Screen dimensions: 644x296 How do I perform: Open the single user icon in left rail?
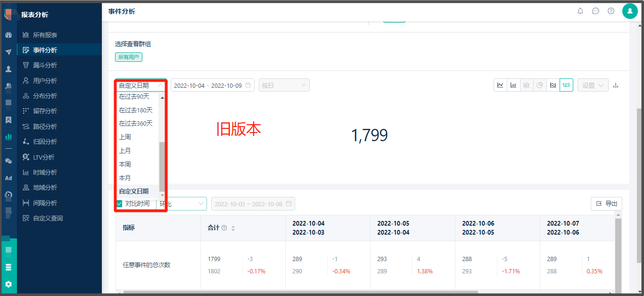pos(8,69)
